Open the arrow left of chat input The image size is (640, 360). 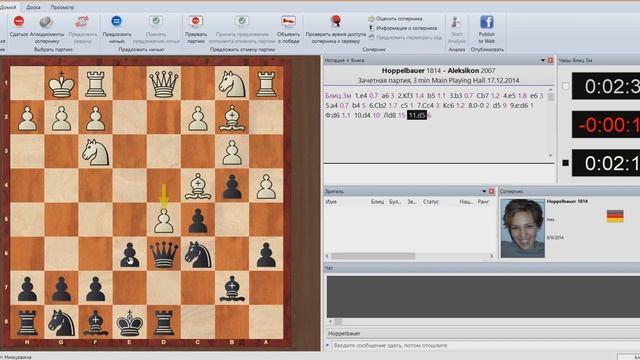click(x=328, y=345)
